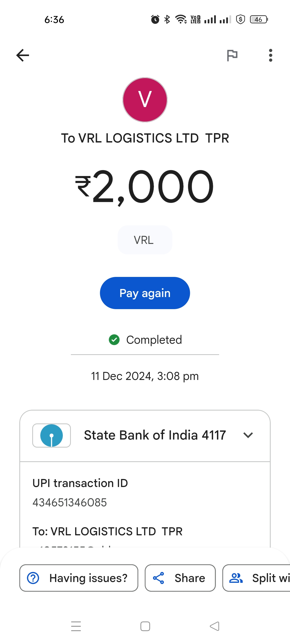Image resolution: width=290 pixels, height=644 pixels.
Task: Tap the Android home square icon
Action: [x=145, y=626]
